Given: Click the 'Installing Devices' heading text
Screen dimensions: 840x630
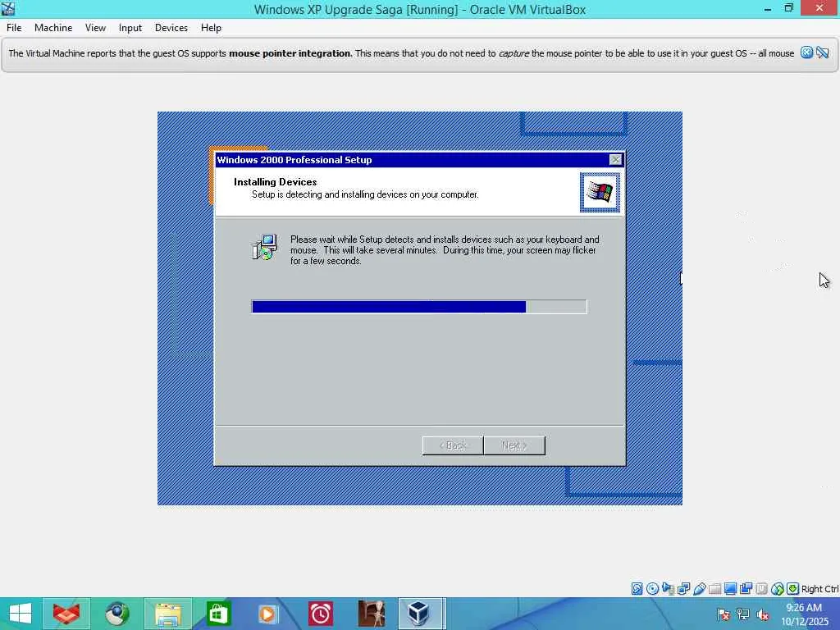Looking at the screenshot, I should [x=276, y=182].
